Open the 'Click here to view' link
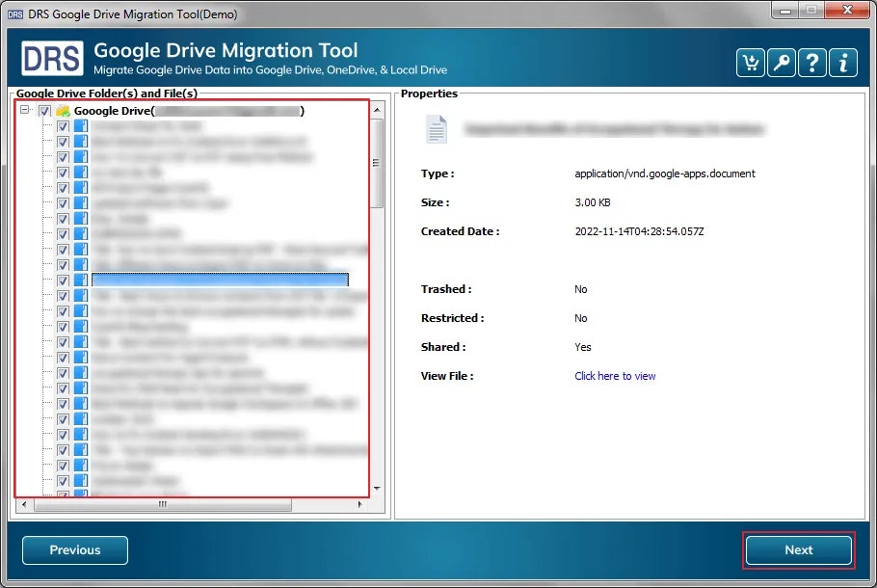The image size is (877, 588). point(615,376)
